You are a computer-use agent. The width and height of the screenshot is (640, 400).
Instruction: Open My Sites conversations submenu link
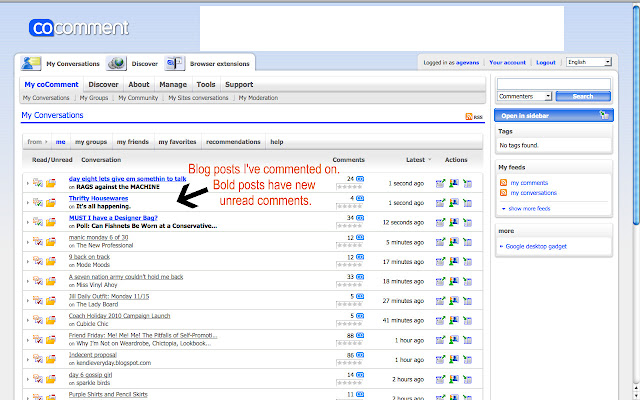[198, 98]
